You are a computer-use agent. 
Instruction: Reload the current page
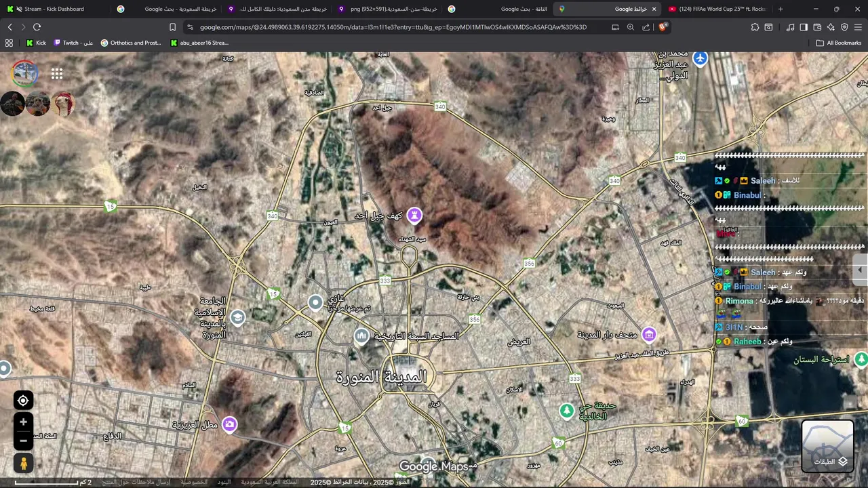pyautogui.click(x=37, y=27)
